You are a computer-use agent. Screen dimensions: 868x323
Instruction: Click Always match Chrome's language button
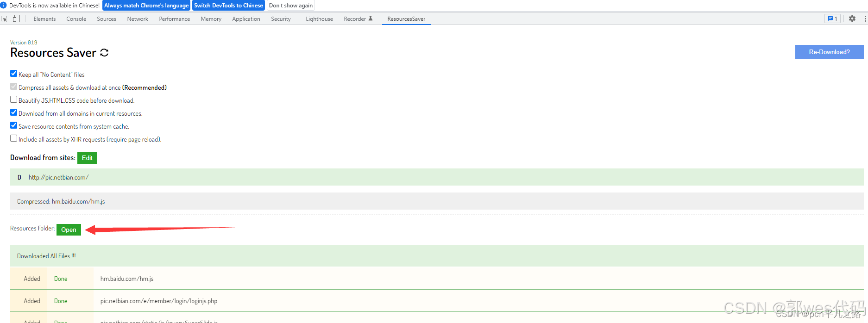click(146, 6)
